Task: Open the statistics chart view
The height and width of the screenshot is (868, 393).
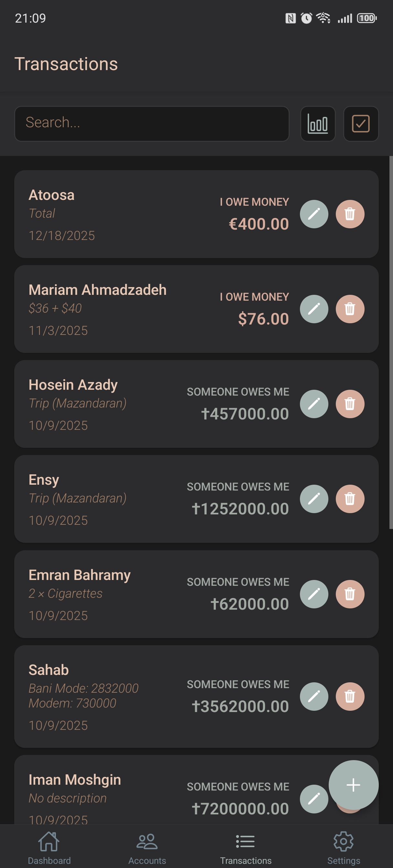Action: [317, 124]
